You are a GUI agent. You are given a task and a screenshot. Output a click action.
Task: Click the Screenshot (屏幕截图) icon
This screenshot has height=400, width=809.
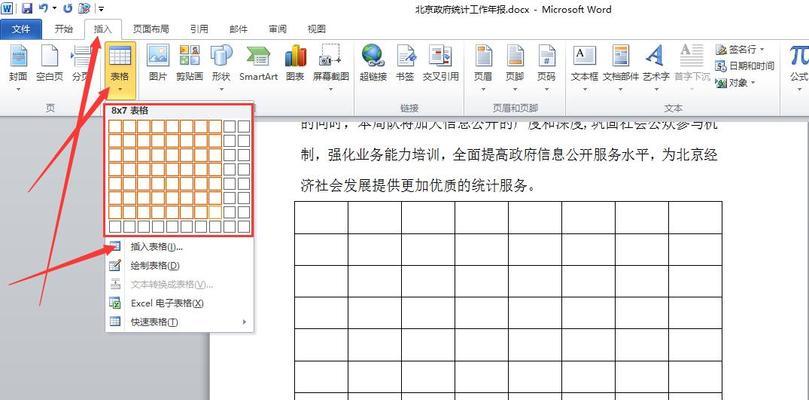(330, 55)
